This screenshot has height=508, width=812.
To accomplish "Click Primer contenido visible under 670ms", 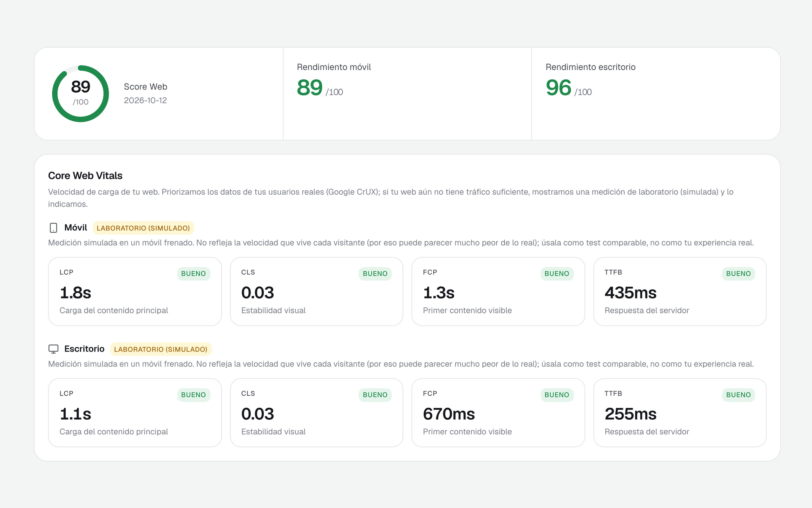I will (x=468, y=432).
